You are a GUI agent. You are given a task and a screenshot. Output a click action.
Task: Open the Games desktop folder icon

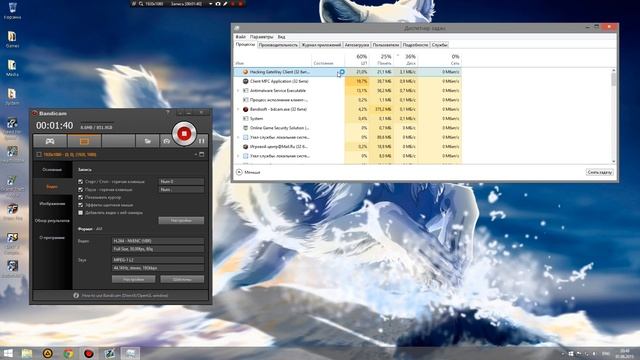pos(12,39)
